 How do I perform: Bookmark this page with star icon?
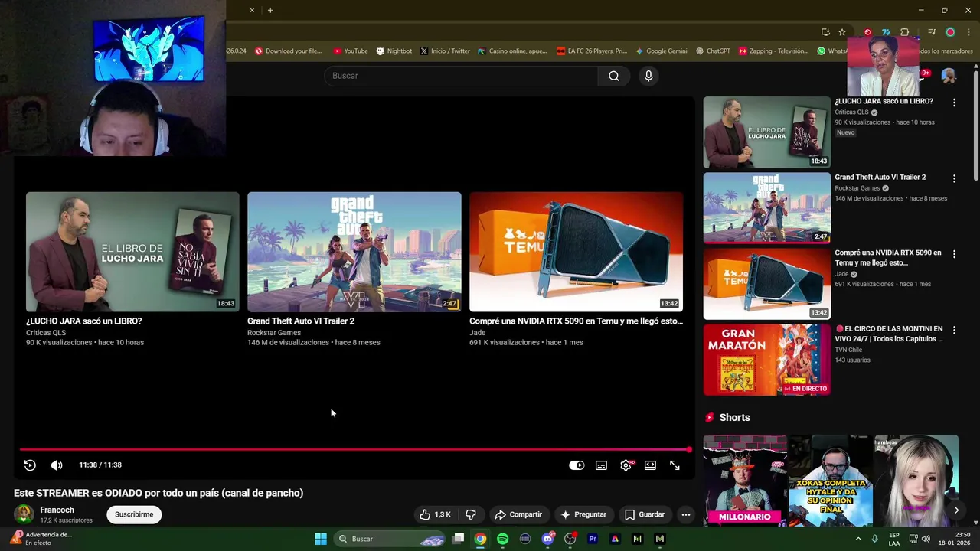pyautogui.click(x=842, y=32)
